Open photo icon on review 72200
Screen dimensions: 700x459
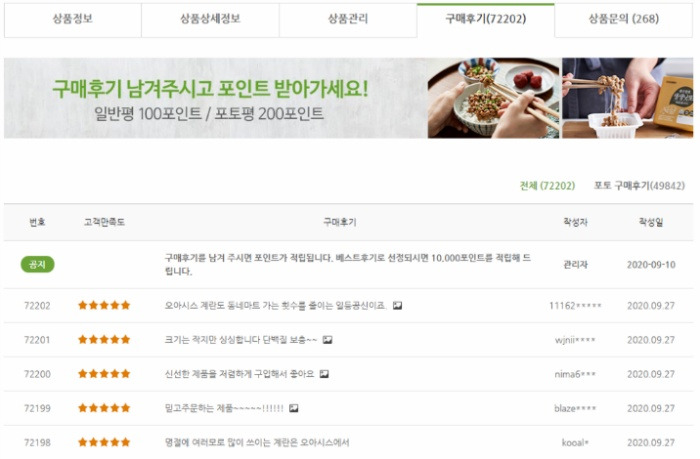pos(324,374)
